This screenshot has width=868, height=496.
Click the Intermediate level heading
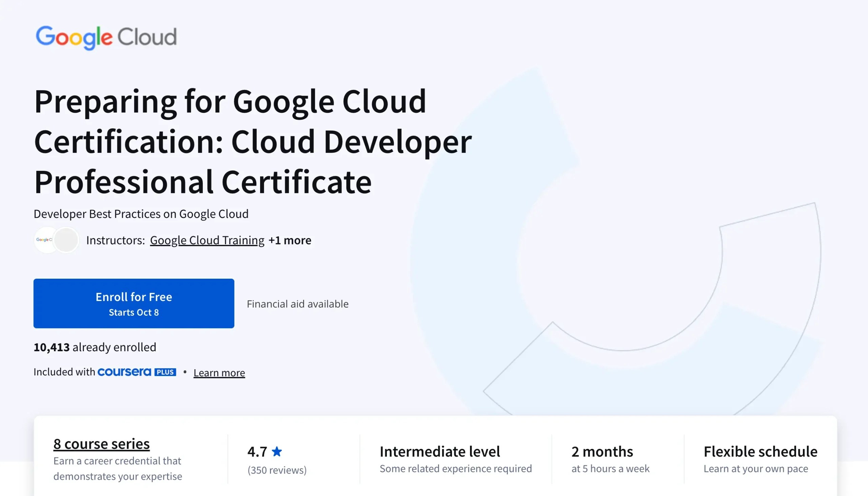439,452
